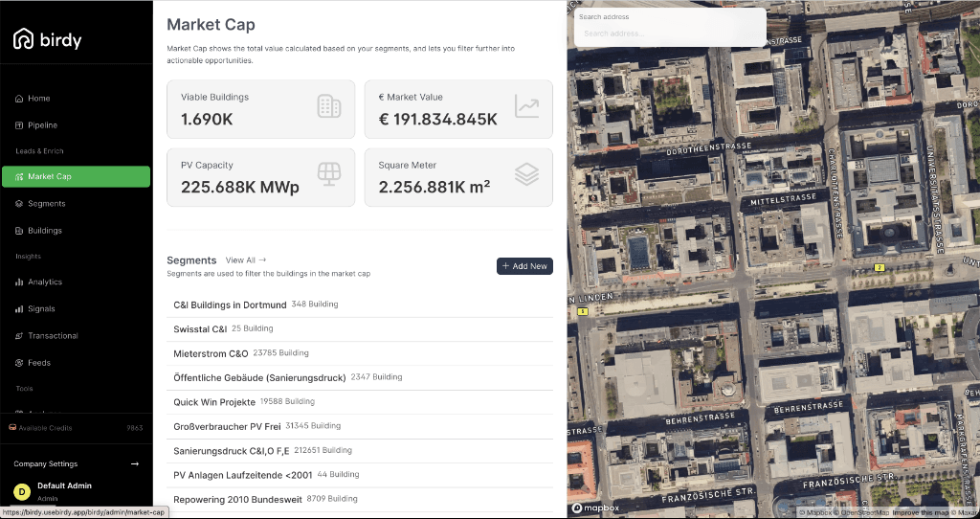The width and height of the screenshot is (980, 519).
Task: Click the Add New button
Action: click(524, 266)
